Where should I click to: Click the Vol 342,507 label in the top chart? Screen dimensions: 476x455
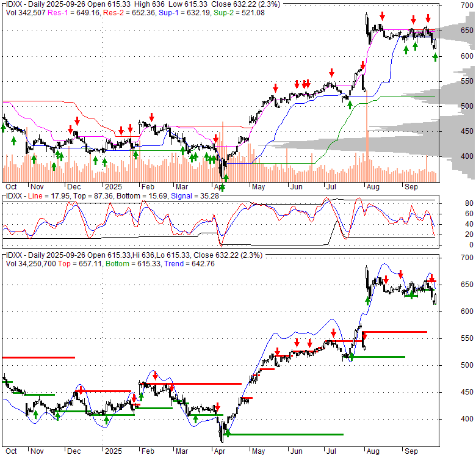pyautogui.click(x=26, y=13)
